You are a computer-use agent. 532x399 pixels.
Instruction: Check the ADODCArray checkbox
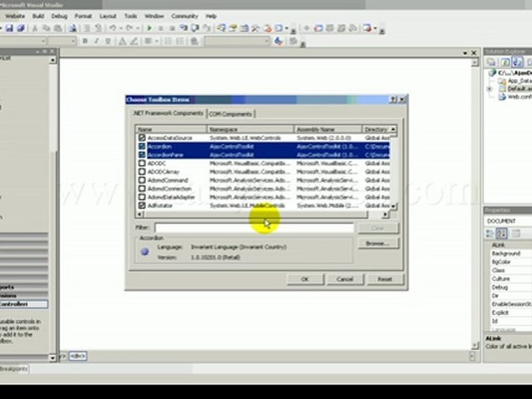click(x=142, y=172)
